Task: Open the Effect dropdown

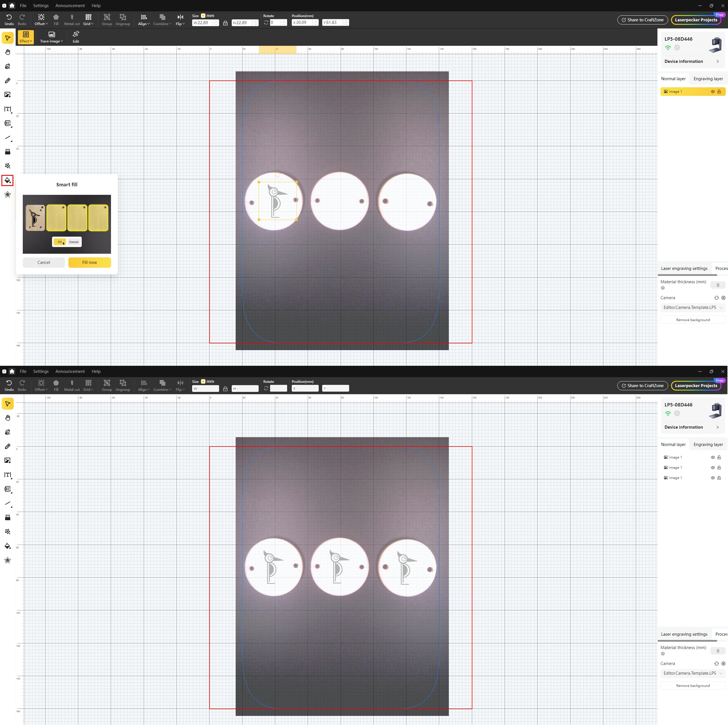Action: click(x=26, y=37)
